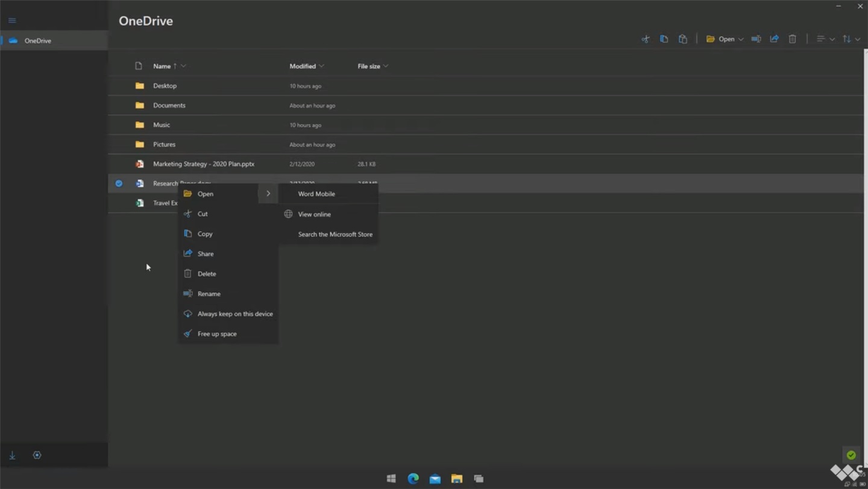The height and width of the screenshot is (489, 868).
Task: Click the green sync status checkmark
Action: (851, 455)
